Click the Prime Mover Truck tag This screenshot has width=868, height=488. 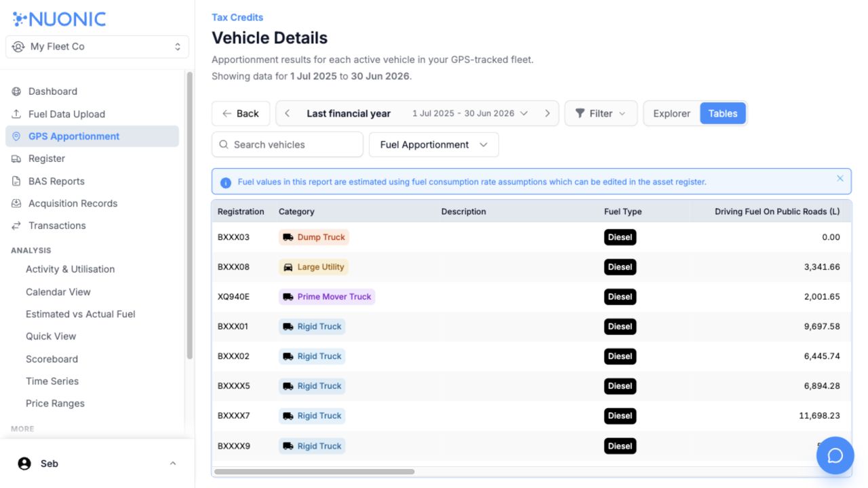pyautogui.click(x=327, y=296)
